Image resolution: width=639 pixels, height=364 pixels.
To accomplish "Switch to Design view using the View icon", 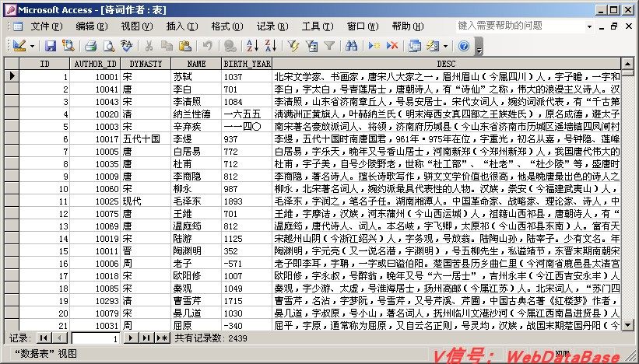I will pyautogui.click(x=19, y=46).
